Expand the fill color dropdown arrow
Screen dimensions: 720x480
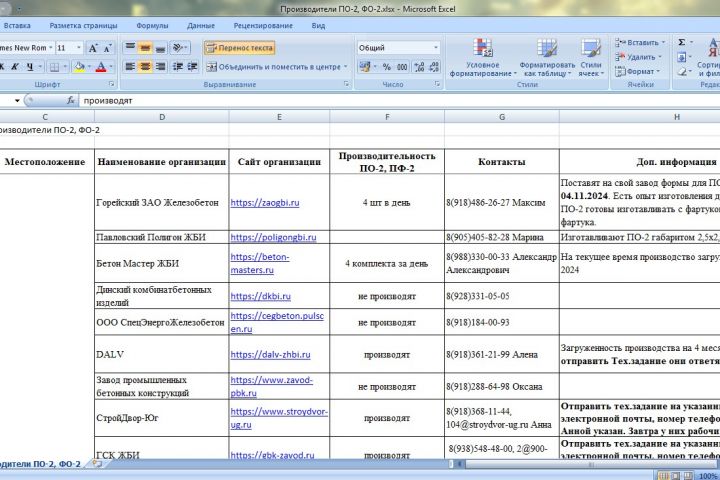tap(89, 67)
